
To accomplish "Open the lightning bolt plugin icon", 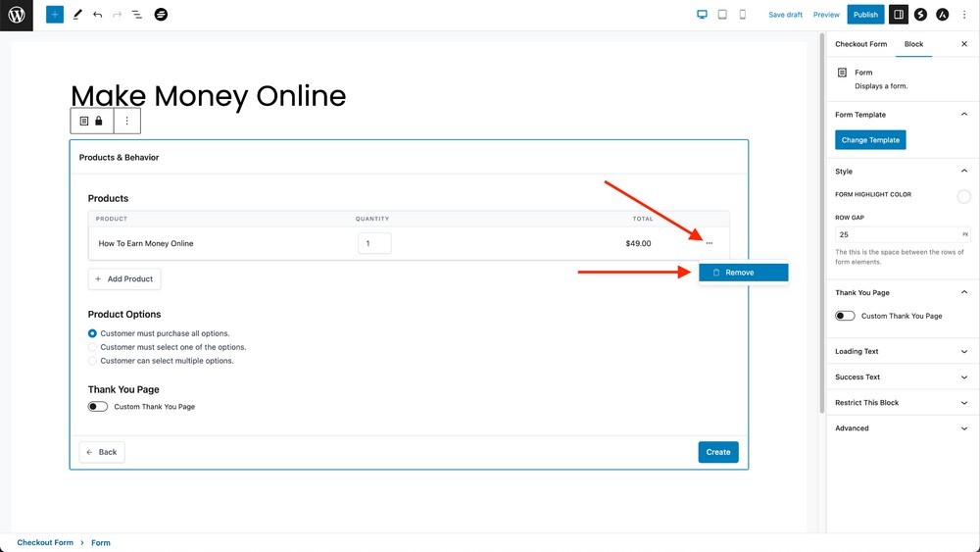I will 920,15.
